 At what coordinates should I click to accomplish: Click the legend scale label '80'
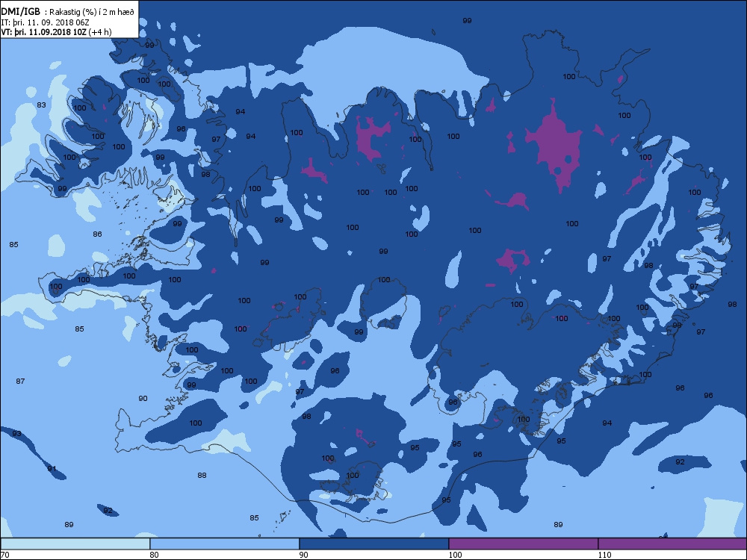[x=154, y=555]
